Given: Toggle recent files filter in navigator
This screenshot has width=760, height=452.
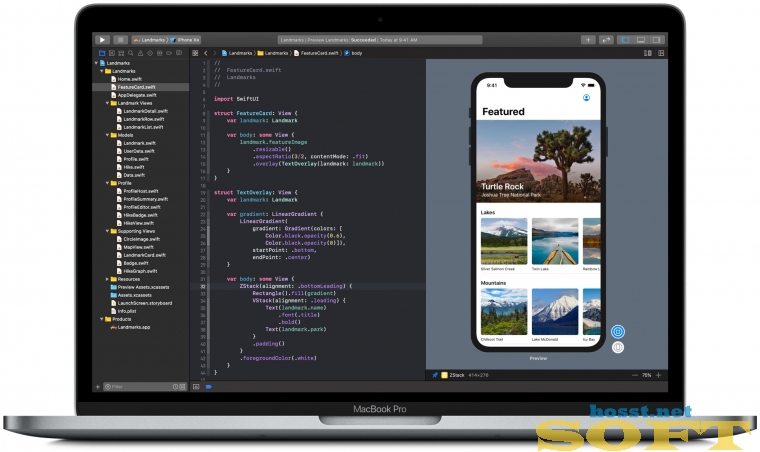Looking at the screenshot, I should (175, 387).
